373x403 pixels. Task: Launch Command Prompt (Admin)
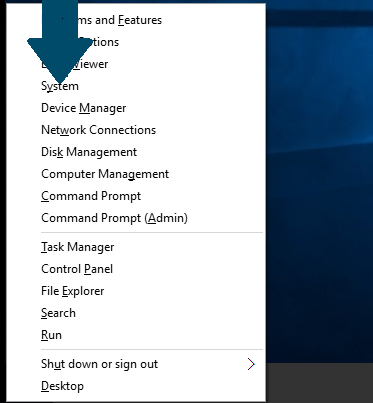(x=114, y=218)
